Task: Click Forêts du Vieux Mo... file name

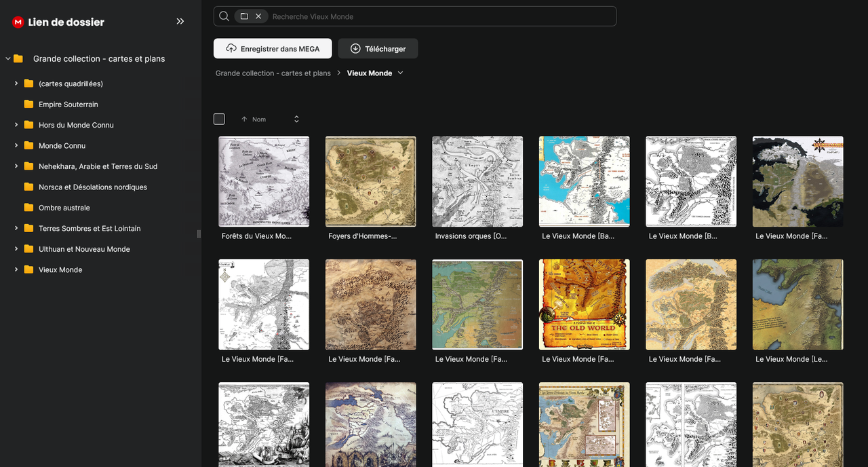Action: click(256, 236)
